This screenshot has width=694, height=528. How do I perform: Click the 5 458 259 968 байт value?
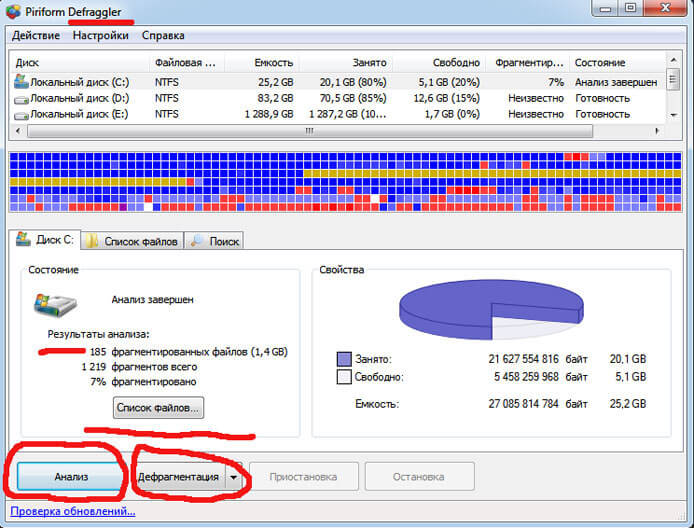tap(540, 377)
